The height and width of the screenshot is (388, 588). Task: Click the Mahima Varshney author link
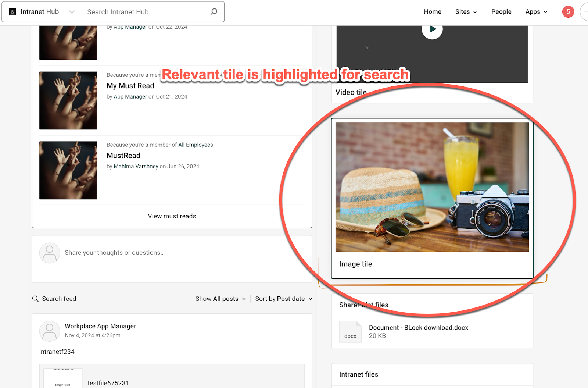pyautogui.click(x=136, y=167)
